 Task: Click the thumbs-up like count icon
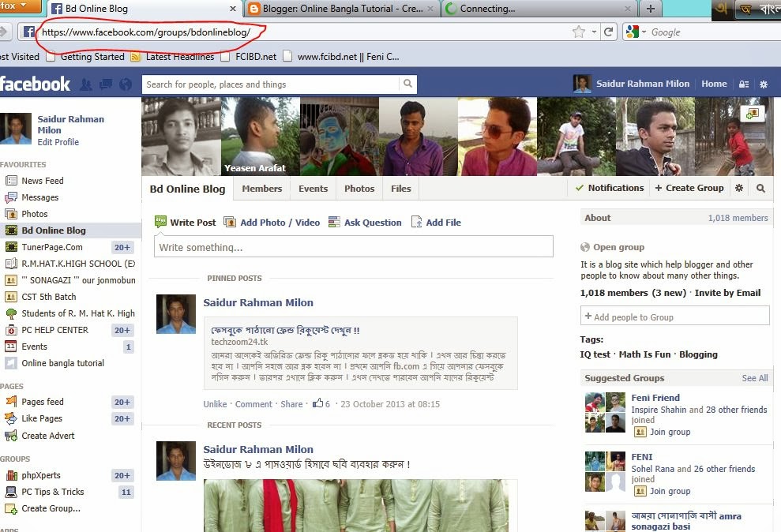click(317, 403)
